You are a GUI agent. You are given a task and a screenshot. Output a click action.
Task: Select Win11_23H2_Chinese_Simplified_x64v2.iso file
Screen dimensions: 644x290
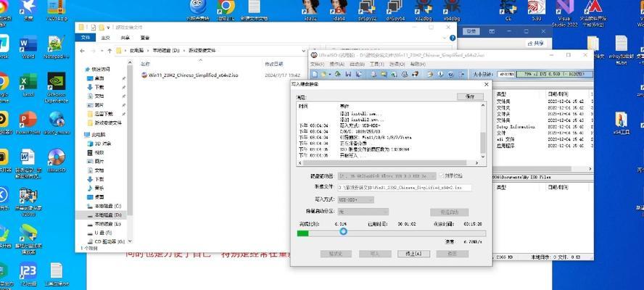coord(189,75)
